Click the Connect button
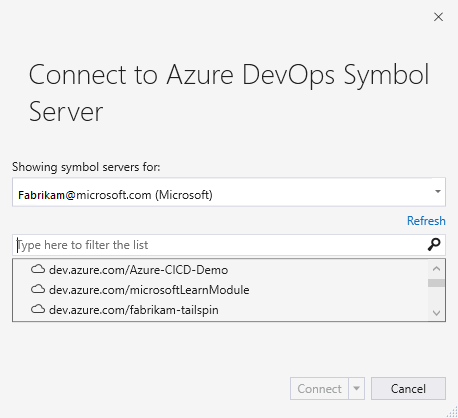 [x=319, y=388]
